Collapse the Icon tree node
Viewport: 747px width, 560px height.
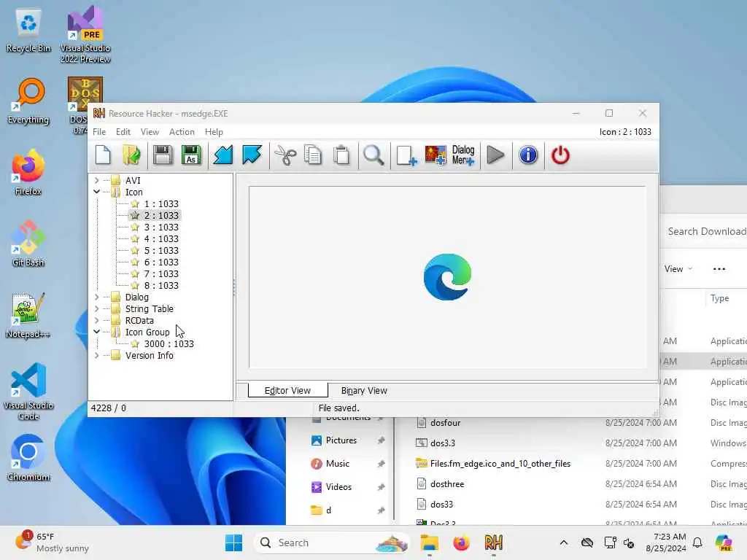pyautogui.click(x=97, y=192)
